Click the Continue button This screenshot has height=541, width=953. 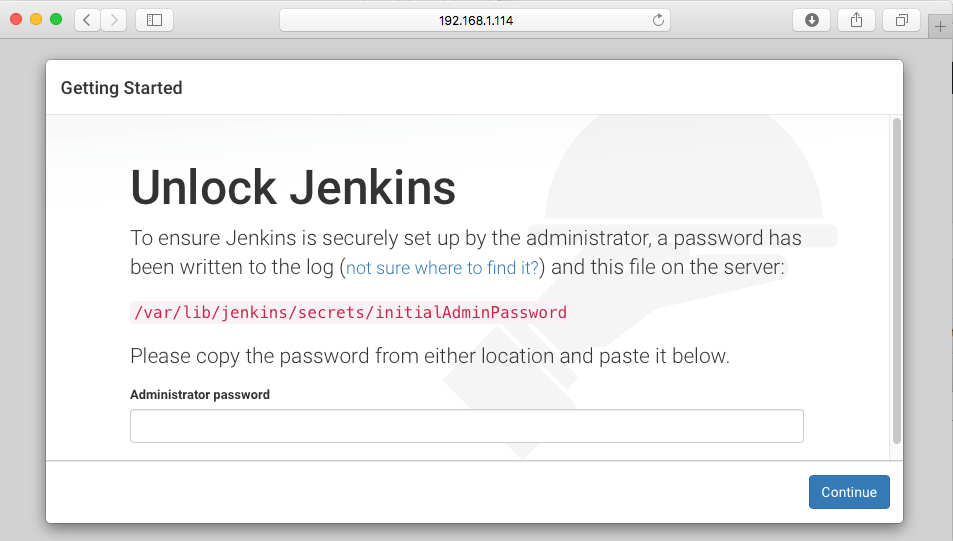(x=849, y=492)
